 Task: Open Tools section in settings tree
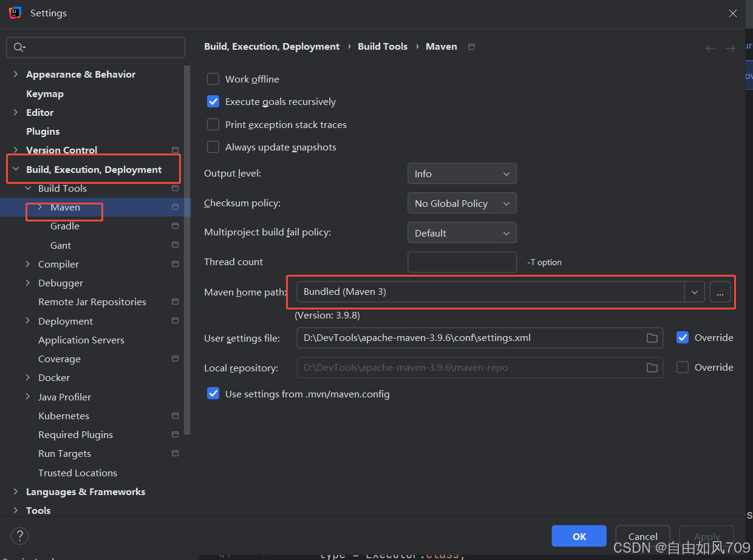pos(38,511)
